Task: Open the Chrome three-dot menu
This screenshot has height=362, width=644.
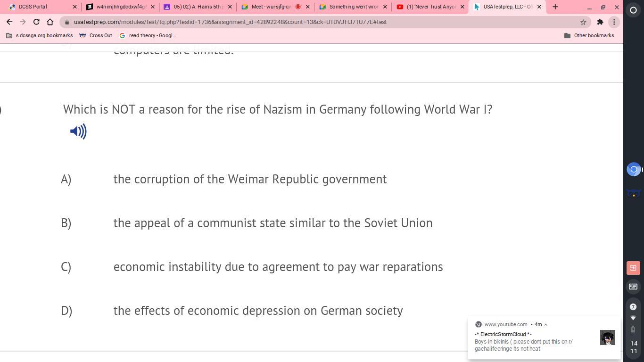Action: (614, 22)
